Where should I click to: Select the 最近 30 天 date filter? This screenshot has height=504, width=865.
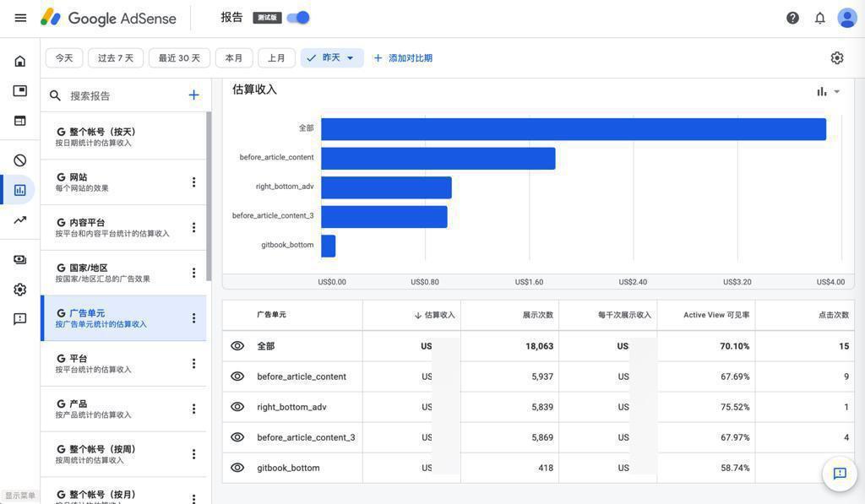pyautogui.click(x=179, y=58)
